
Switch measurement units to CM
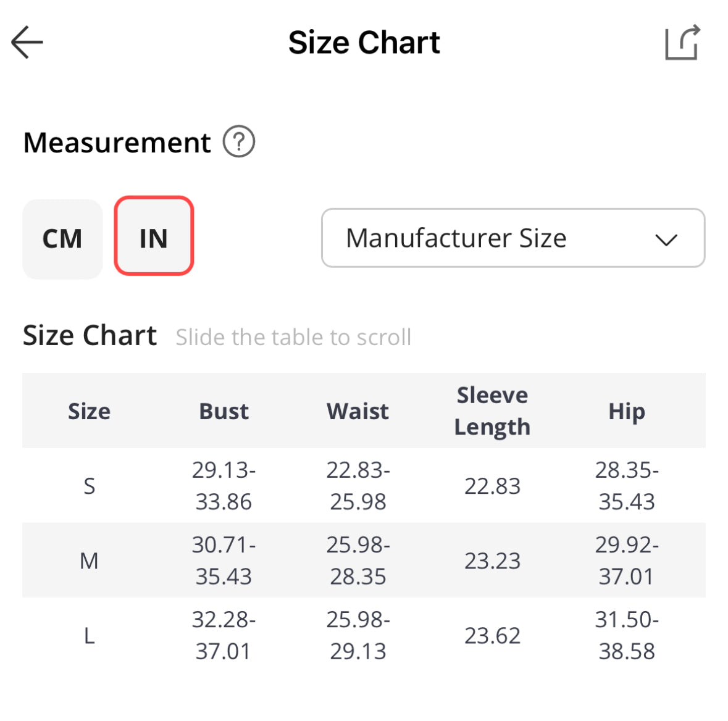(62, 239)
